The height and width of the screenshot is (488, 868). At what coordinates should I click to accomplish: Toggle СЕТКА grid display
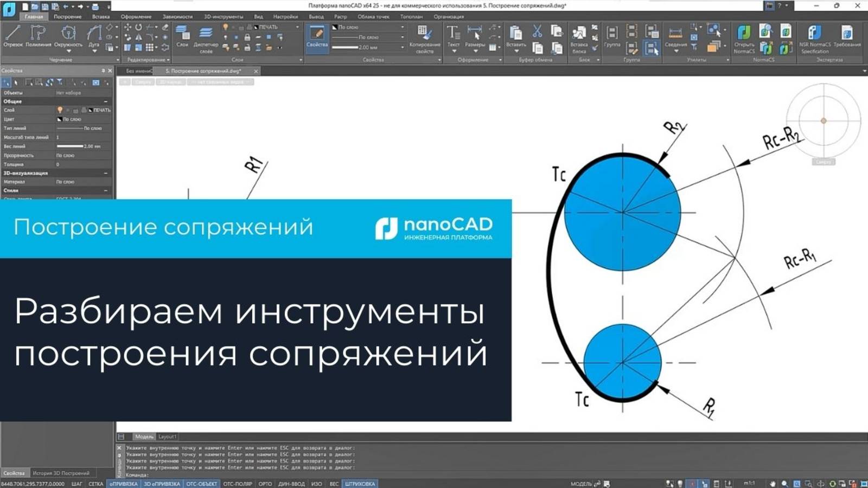96,484
